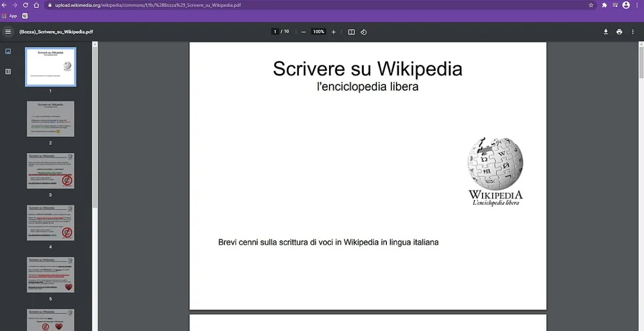Open the Chrome profile avatar
The image size is (644, 331).
[x=626, y=5]
